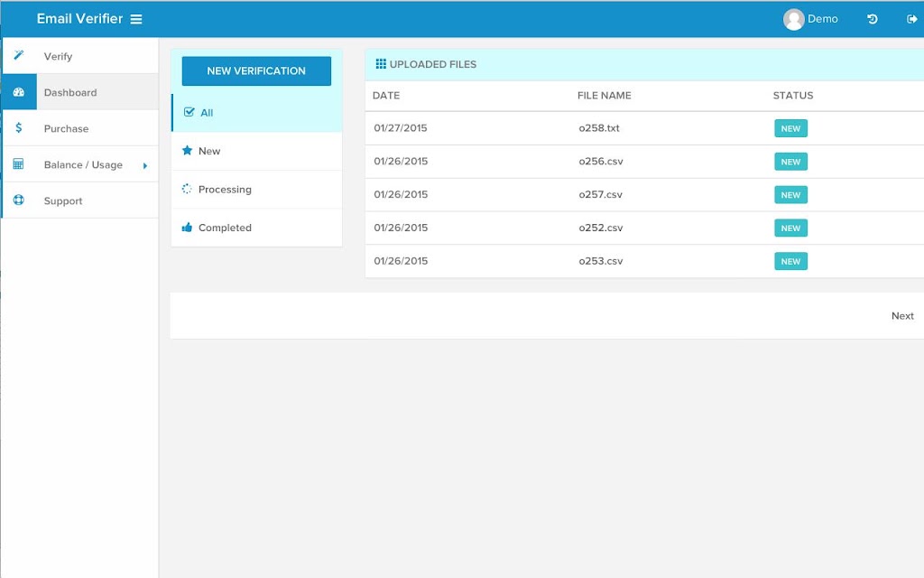
Task: Go to Next page of files
Action: (x=902, y=316)
